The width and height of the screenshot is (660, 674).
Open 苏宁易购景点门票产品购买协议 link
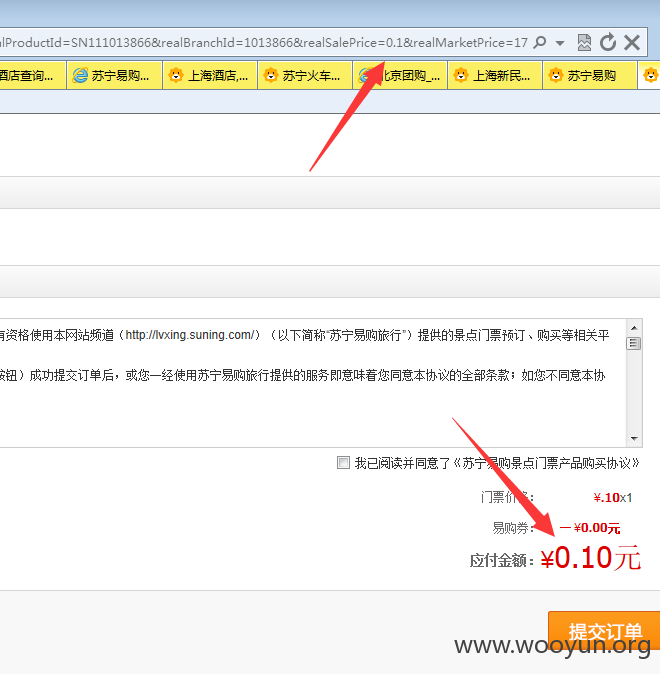[x=546, y=463]
